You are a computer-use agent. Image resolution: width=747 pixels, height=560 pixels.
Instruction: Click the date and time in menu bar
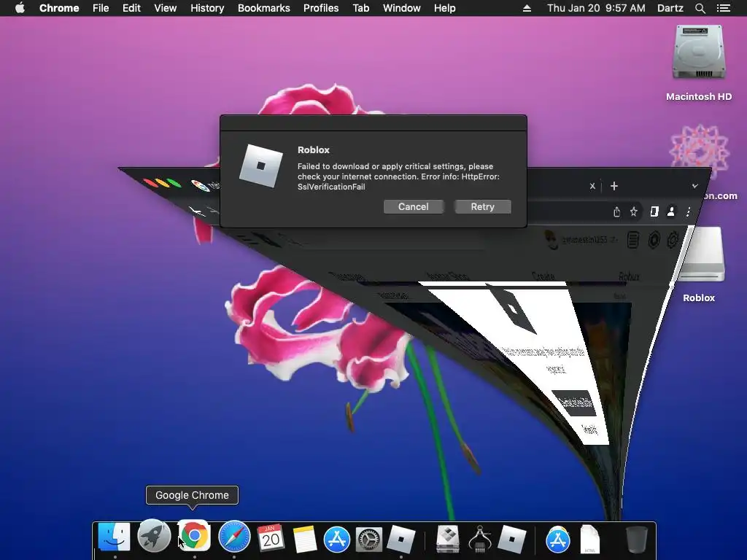click(596, 8)
